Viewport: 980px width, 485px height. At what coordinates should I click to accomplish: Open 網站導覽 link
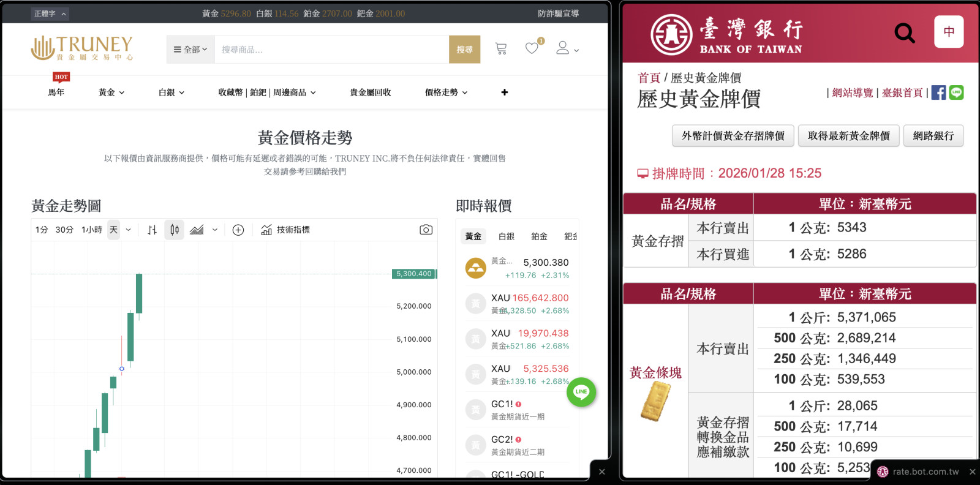click(x=853, y=92)
